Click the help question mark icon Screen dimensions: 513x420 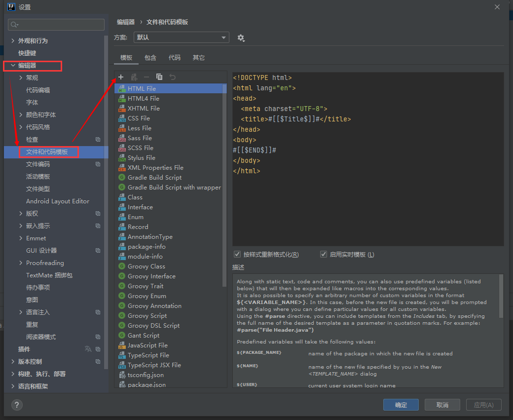tap(17, 405)
